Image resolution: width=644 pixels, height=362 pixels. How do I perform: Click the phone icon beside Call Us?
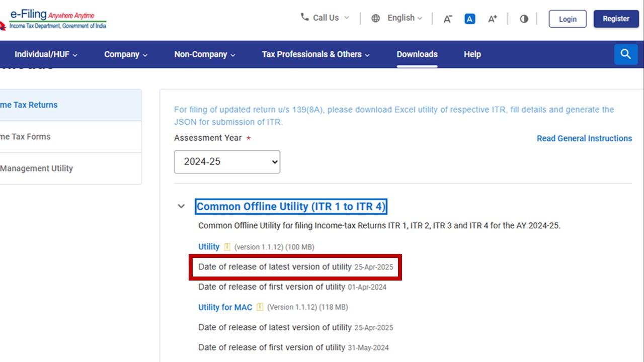tap(304, 17)
